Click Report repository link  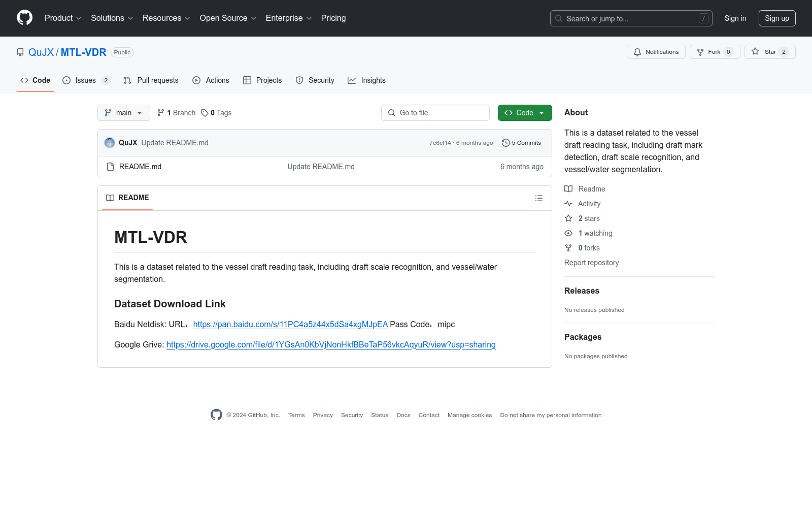[592, 263]
